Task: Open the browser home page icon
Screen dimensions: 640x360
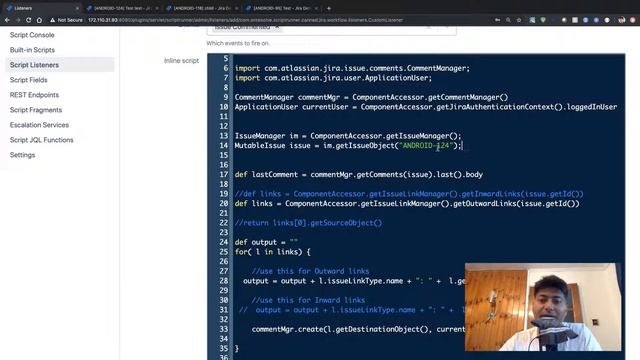Action: pos(39,20)
